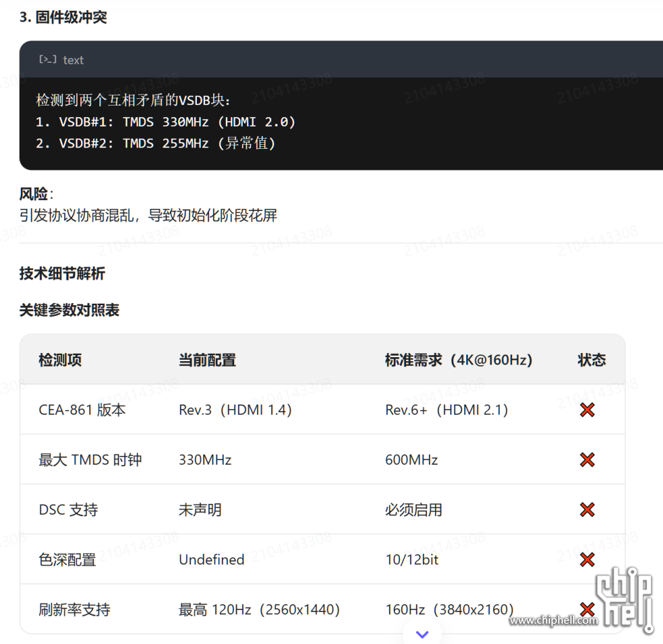Click the scroll-down chevron button at bottom

pyautogui.click(x=422, y=634)
